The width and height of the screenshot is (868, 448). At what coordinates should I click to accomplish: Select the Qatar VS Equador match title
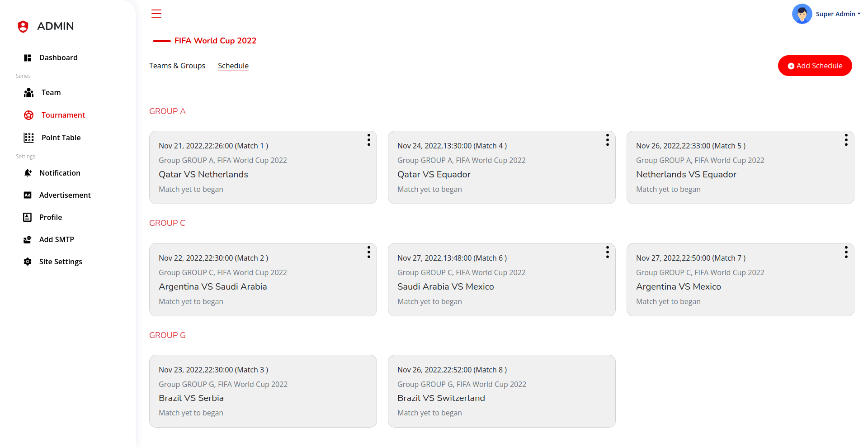[x=434, y=175]
